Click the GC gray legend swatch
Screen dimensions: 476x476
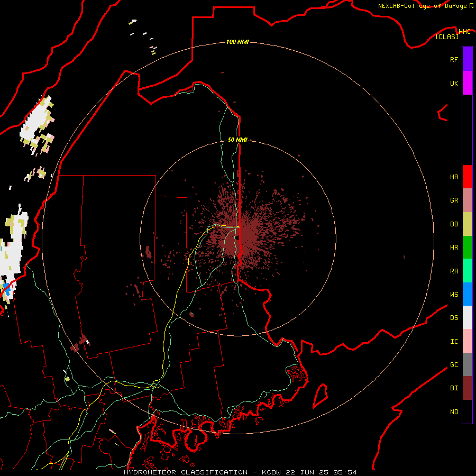467,364
